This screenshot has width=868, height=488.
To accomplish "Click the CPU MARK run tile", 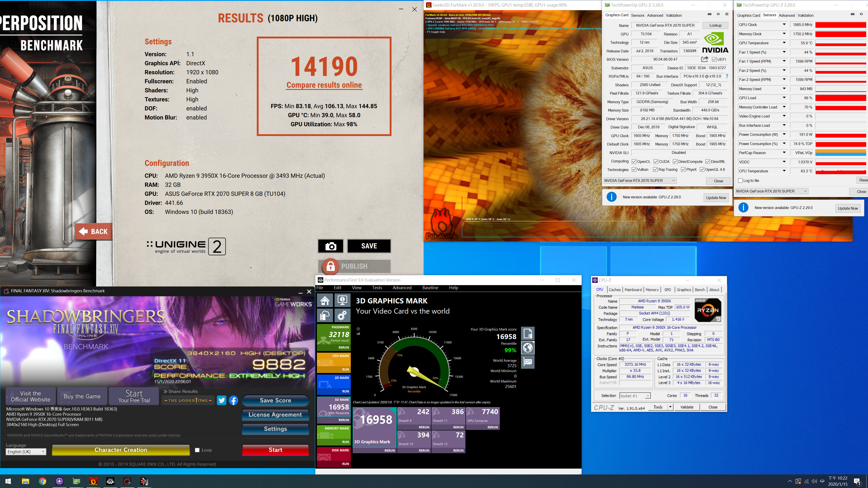I will [x=334, y=362].
